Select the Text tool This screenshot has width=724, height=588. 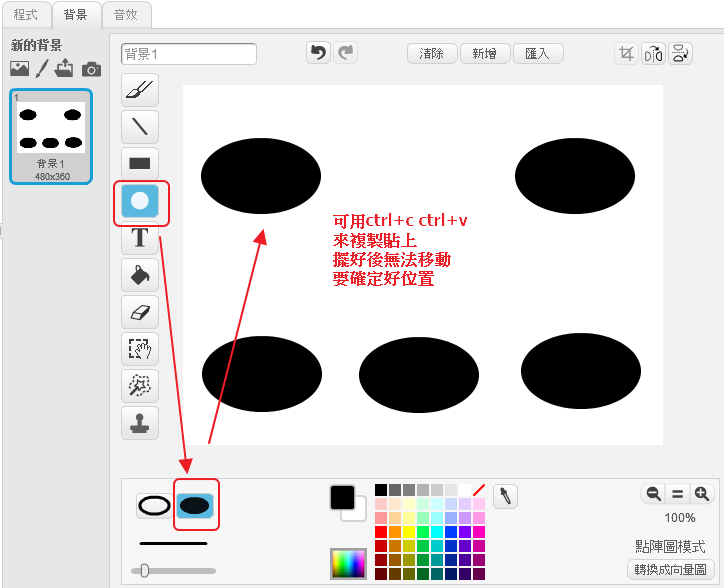[x=140, y=238]
